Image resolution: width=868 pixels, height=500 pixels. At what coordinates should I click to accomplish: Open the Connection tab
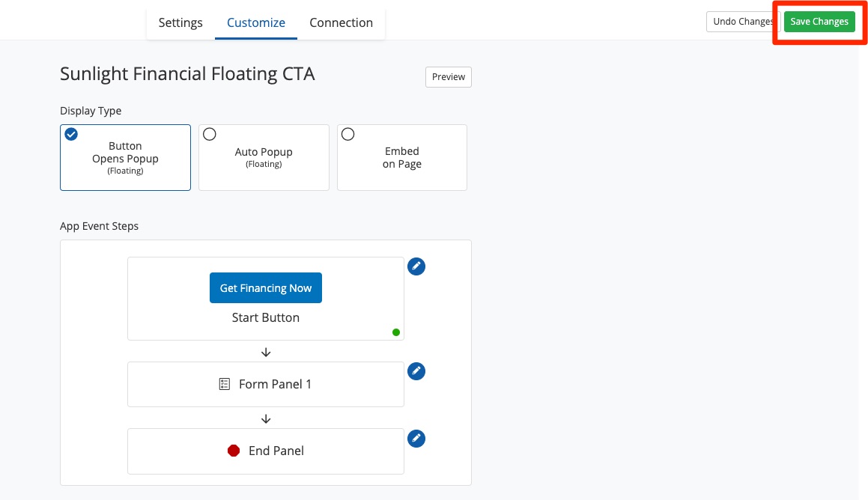[x=341, y=22]
